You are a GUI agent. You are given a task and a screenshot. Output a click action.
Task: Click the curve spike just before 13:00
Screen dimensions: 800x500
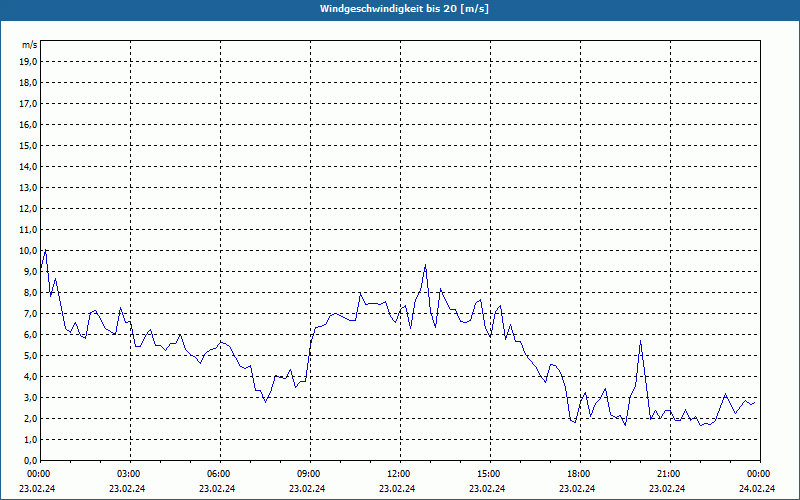pos(425,265)
